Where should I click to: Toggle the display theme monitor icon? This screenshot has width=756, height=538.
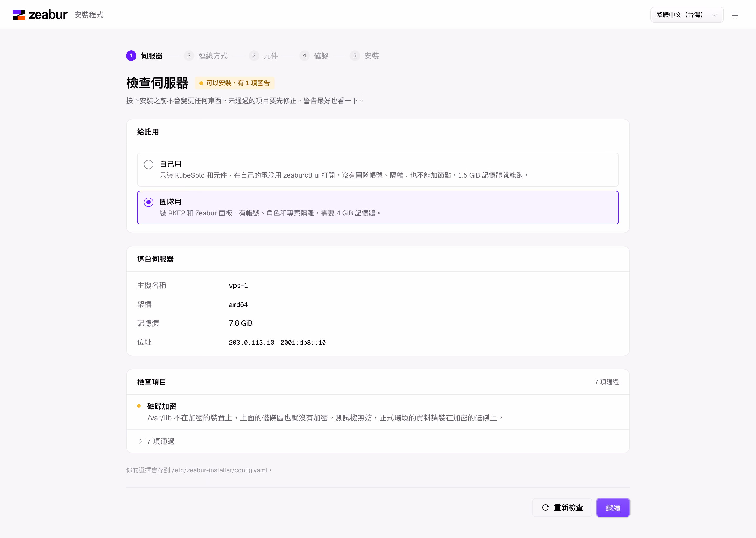[735, 15]
